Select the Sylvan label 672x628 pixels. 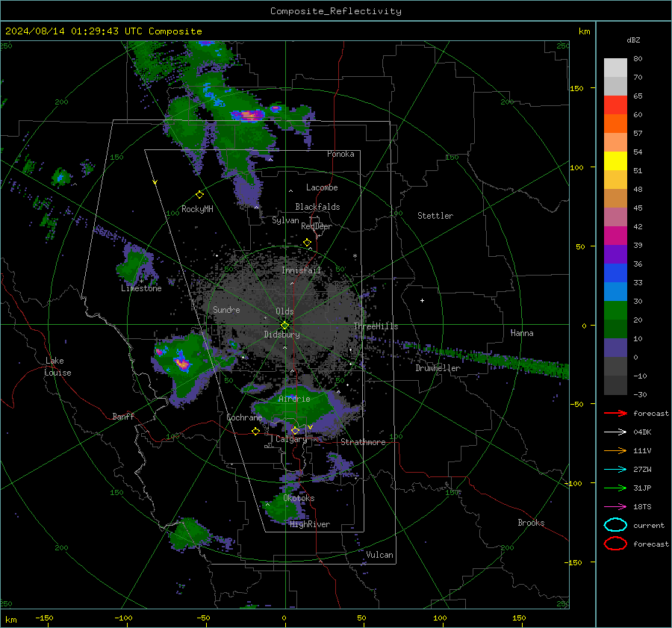click(x=285, y=220)
